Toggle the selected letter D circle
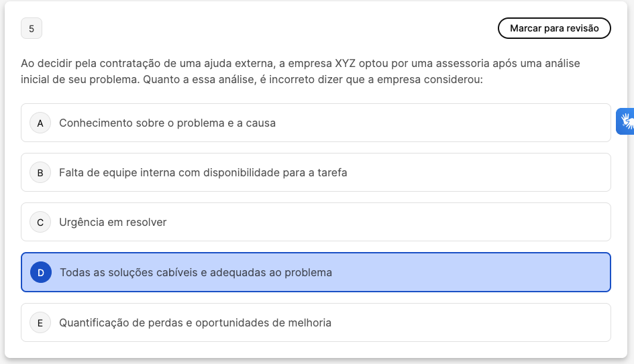Screen dimensions: 634x364 41,273
